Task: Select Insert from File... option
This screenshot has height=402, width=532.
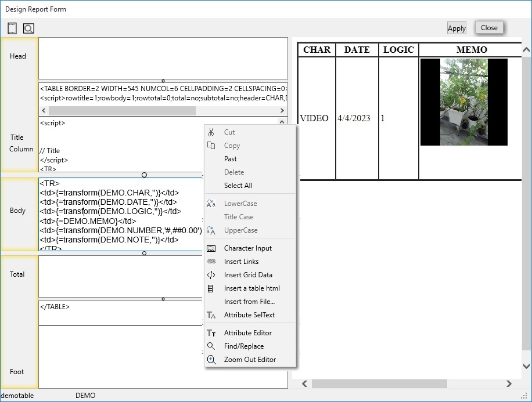Action: [x=249, y=302]
